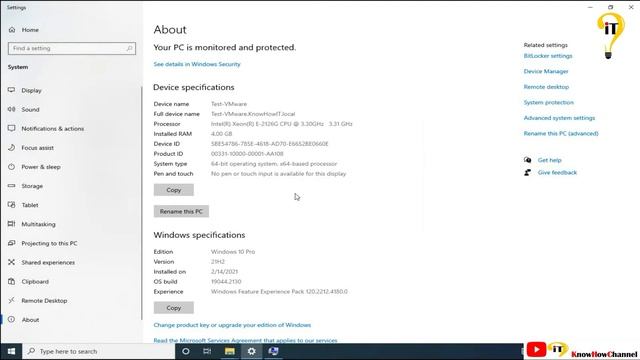Image resolution: width=640 pixels, height=360 pixels.
Task: Copy the Windows specifications
Action: (173, 308)
